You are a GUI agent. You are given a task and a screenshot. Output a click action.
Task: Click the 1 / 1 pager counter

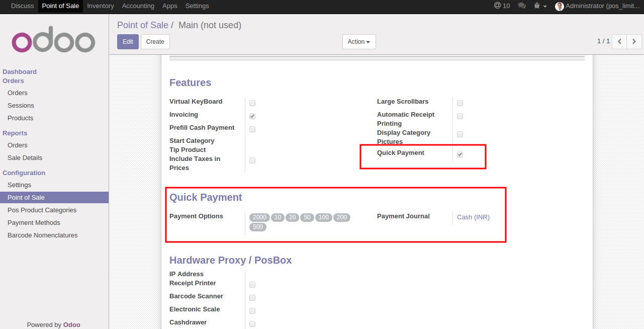[603, 41]
